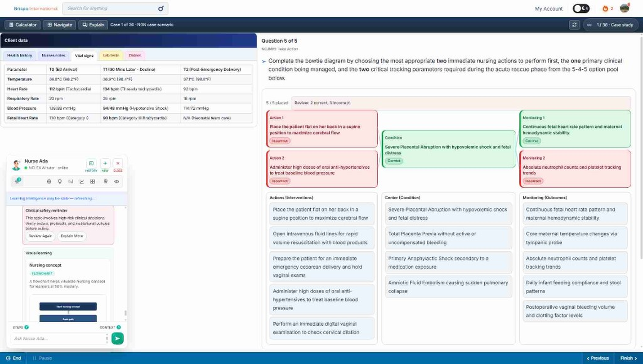Open the Explain tool
Image resolution: width=643 pixels, height=364 pixels.
pos(93,25)
